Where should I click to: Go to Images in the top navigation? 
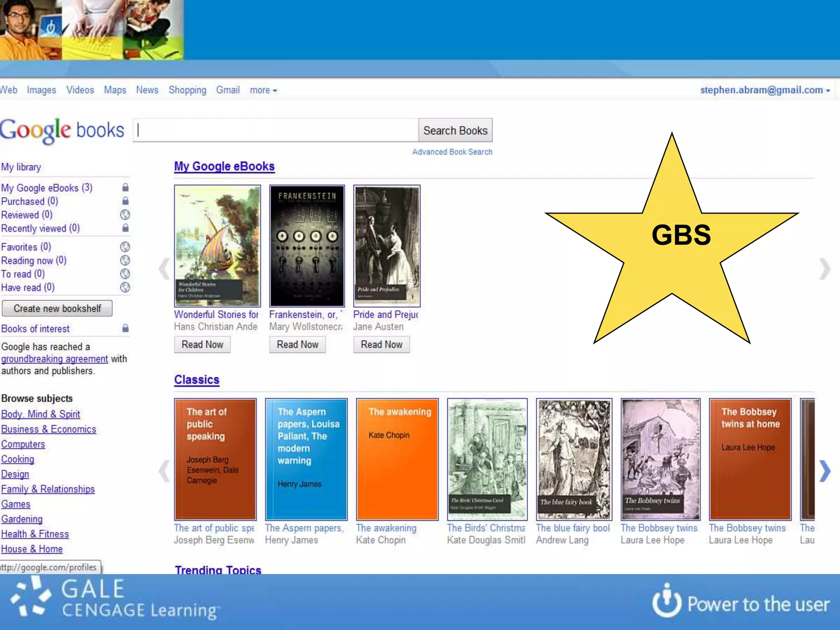pyautogui.click(x=41, y=90)
